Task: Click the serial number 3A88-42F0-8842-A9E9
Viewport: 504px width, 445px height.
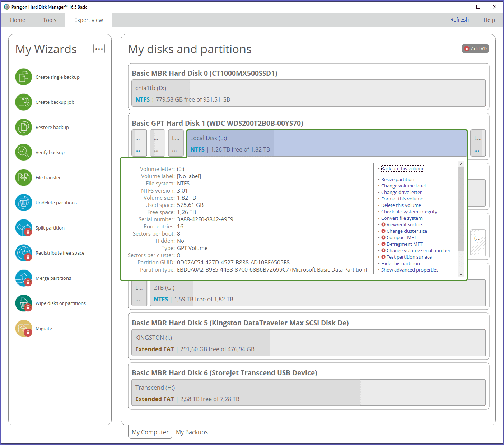Action: pyautogui.click(x=205, y=219)
